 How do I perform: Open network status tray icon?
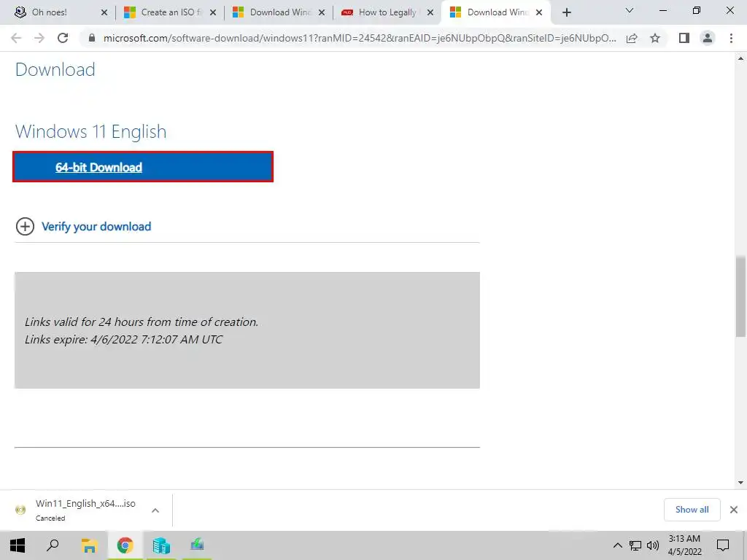tap(635, 545)
